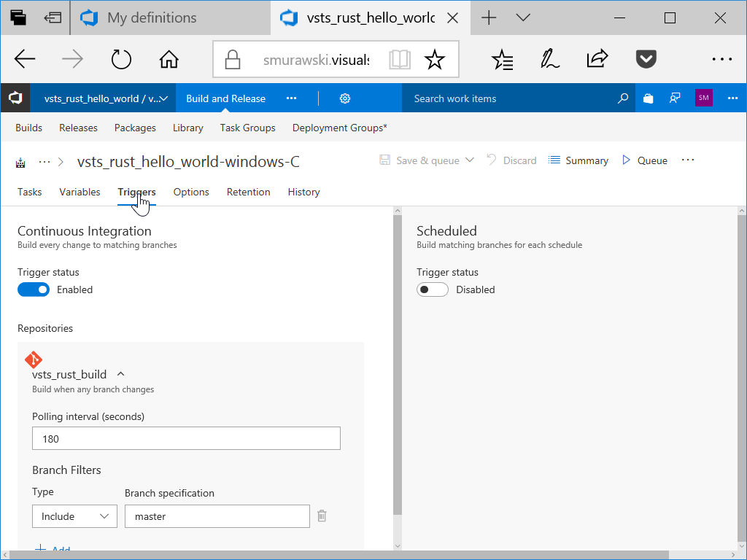Open new tab with plus button
747x560 pixels.
coord(489,18)
